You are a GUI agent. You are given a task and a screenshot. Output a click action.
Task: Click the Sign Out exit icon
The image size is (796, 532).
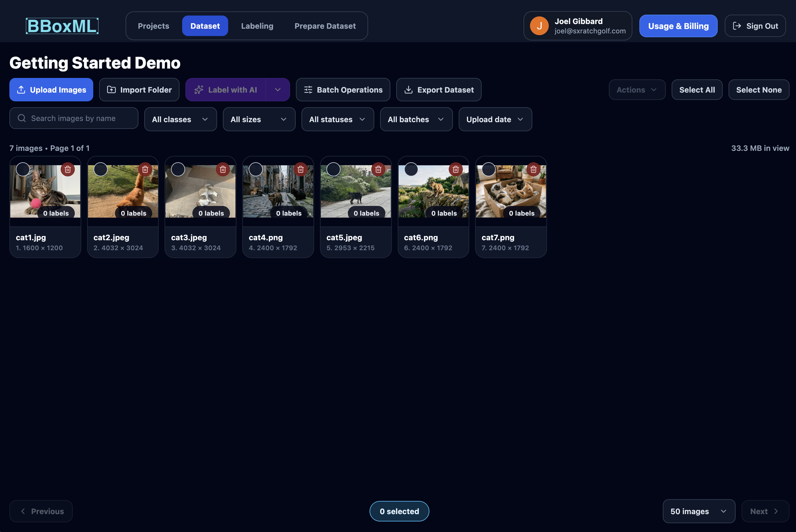737,25
